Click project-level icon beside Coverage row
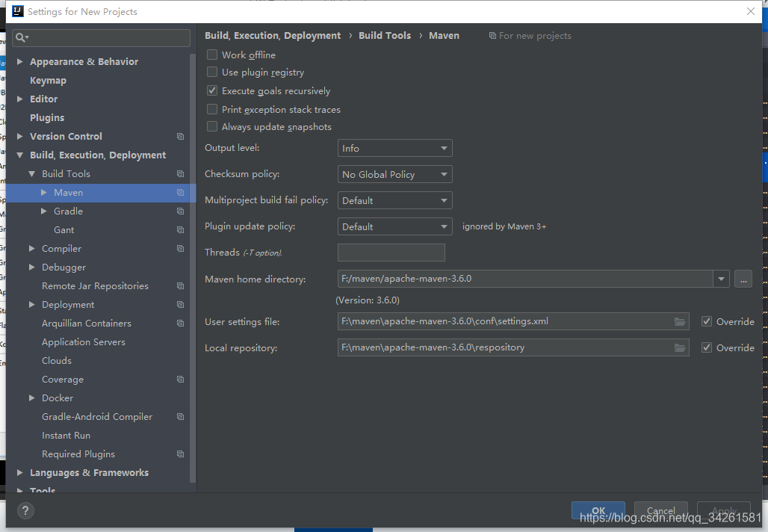Image resolution: width=768 pixels, height=532 pixels. [180, 379]
